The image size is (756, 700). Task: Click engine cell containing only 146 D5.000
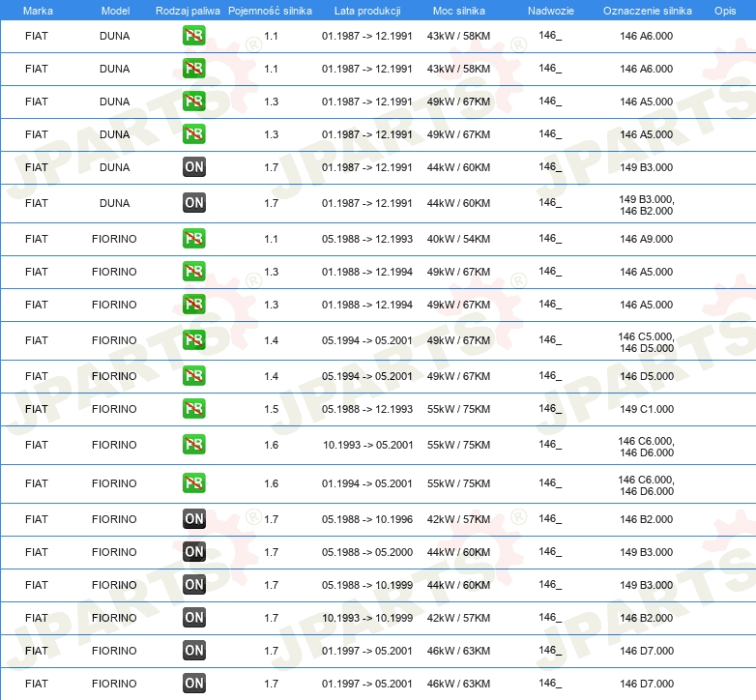(647, 376)
